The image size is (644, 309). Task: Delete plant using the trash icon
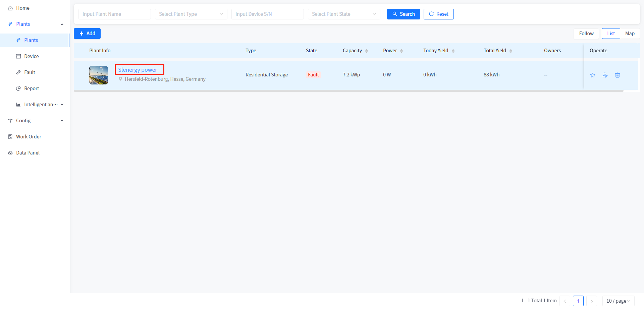(x=618, y=75)
